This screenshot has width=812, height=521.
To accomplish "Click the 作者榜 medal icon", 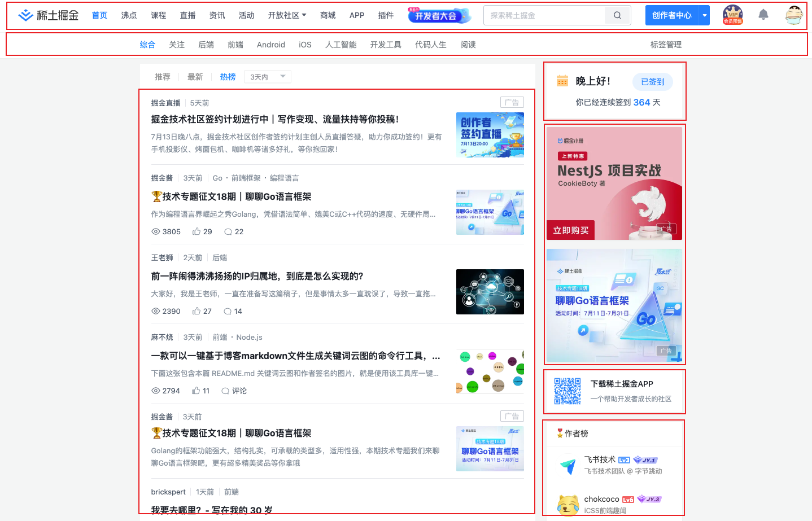I will (560, 433).
